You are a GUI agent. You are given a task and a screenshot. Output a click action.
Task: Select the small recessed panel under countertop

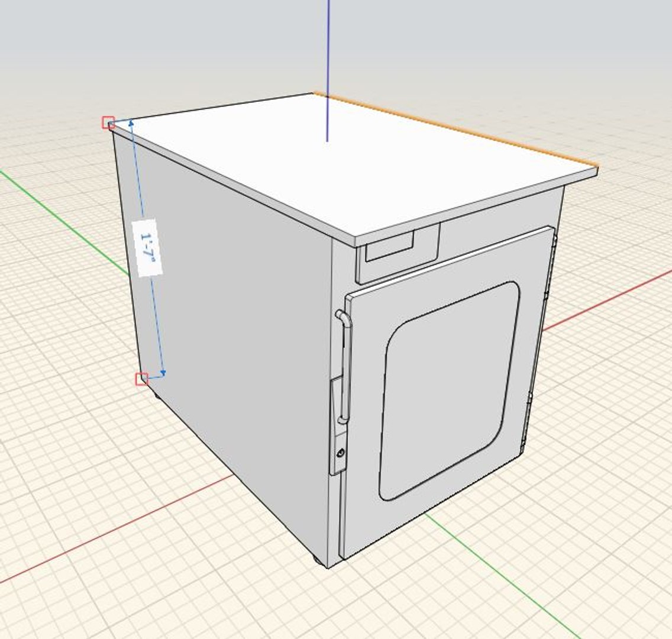click(x=389, y=246)
